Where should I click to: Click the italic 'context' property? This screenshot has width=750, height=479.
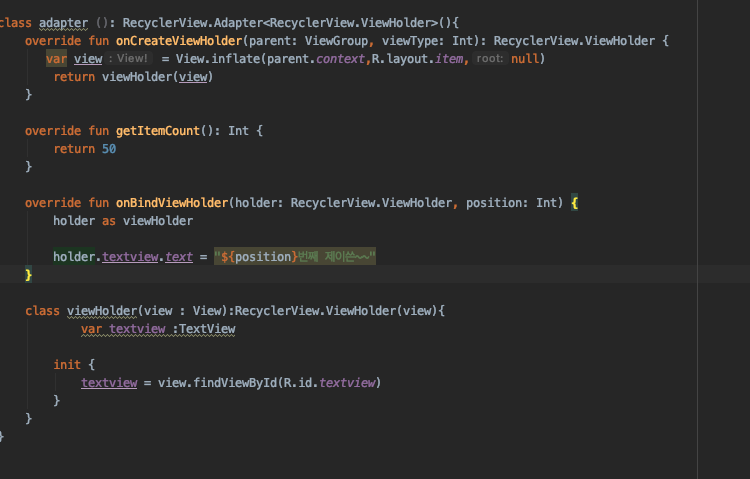tap(340, 59)
